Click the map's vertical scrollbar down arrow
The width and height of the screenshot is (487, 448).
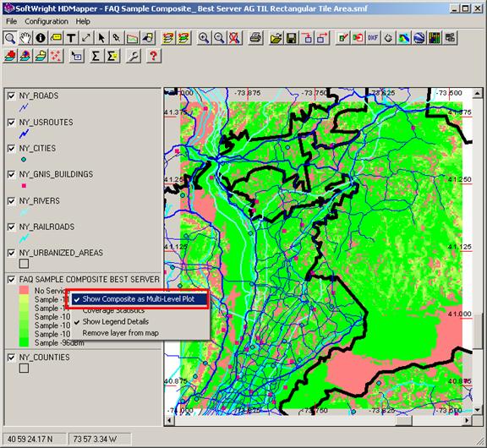(x=478, y=410)
